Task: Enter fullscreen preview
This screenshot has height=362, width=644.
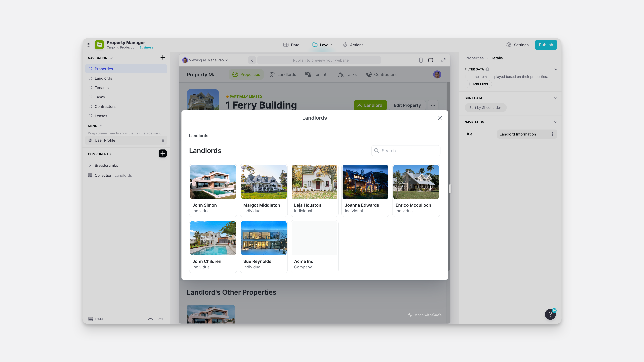Action: 443,60
